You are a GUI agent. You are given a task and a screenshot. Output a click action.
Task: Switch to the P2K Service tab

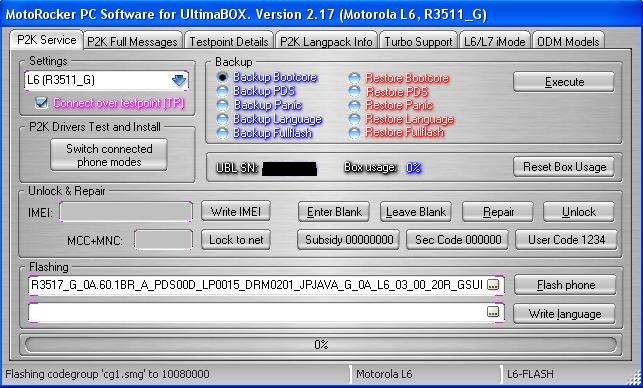(46, 40)
